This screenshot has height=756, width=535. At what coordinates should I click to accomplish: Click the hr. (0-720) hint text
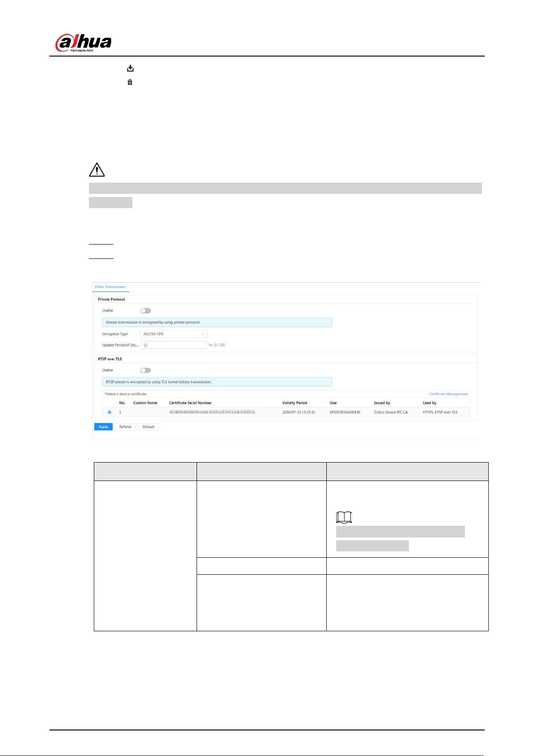pyautogui.click(x=217, y=345)
